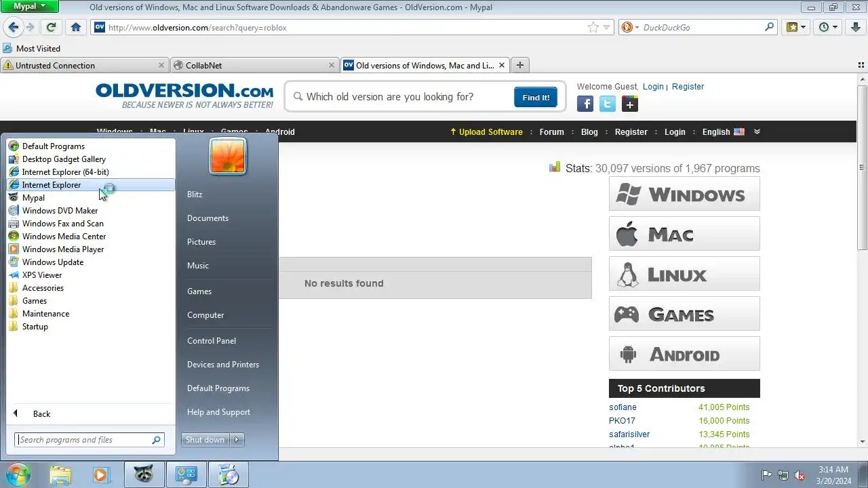Click the Shut down button
Image resolution: width=868 pixels, height=488 pixels.
(x=205, y=440)
